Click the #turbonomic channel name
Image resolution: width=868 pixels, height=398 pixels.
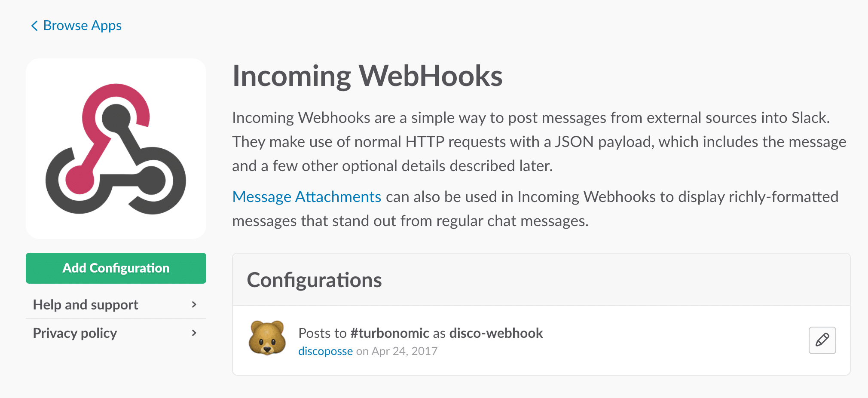coord(390,333)
